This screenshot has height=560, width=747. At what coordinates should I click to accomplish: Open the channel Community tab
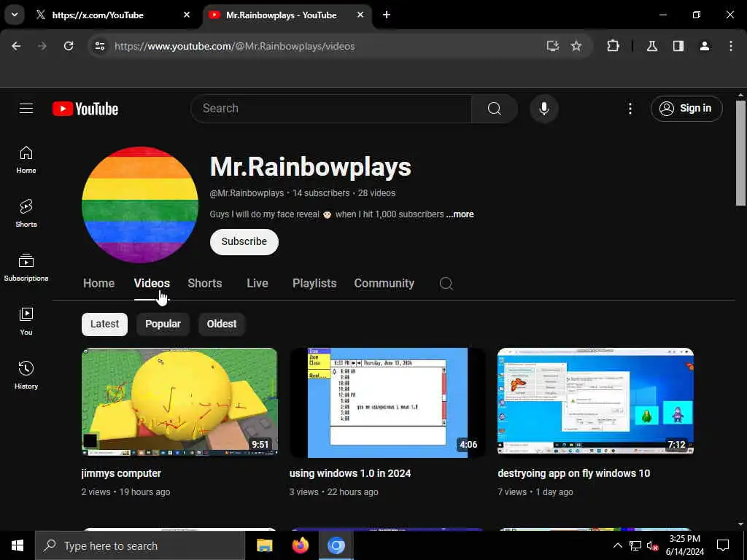[384, 284]
